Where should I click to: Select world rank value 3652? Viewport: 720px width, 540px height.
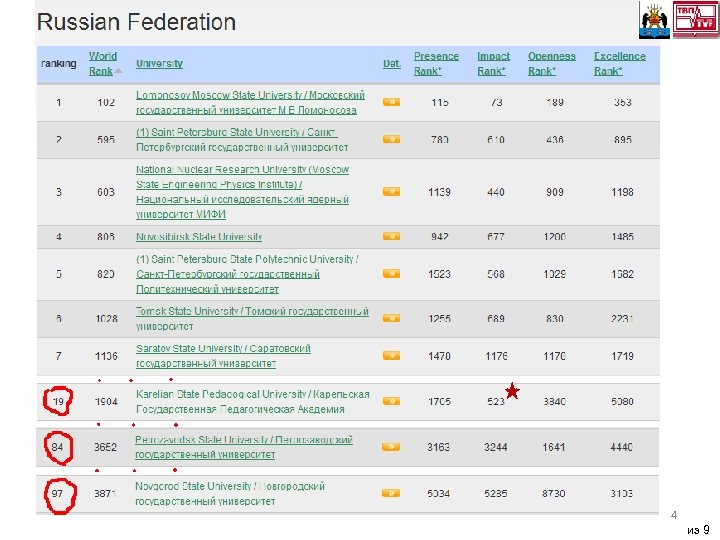(105, 447)
